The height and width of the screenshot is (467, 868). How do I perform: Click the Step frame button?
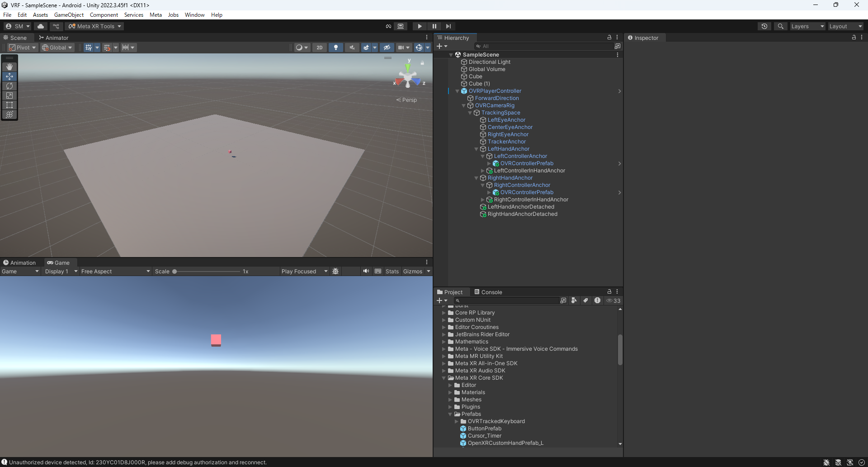[448, 26]
